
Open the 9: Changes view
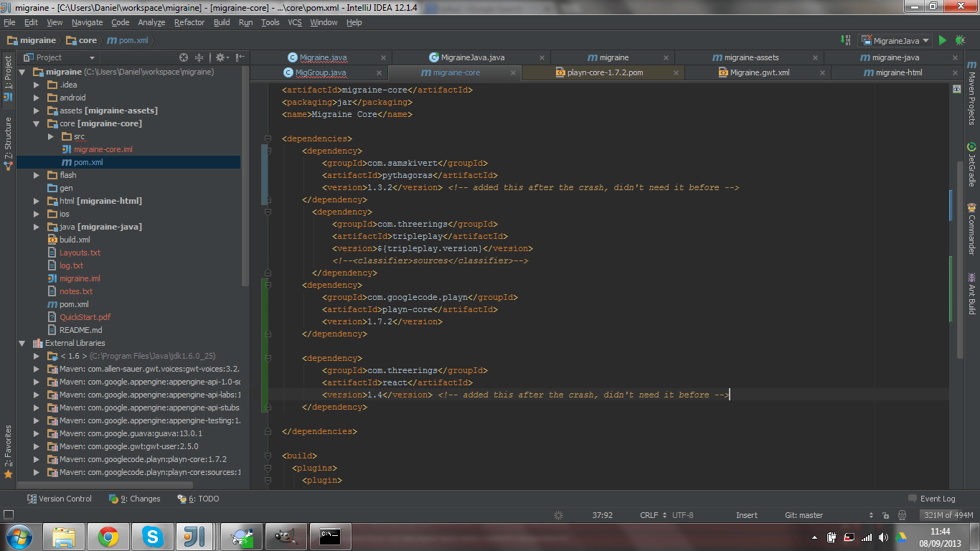point(139,498)
